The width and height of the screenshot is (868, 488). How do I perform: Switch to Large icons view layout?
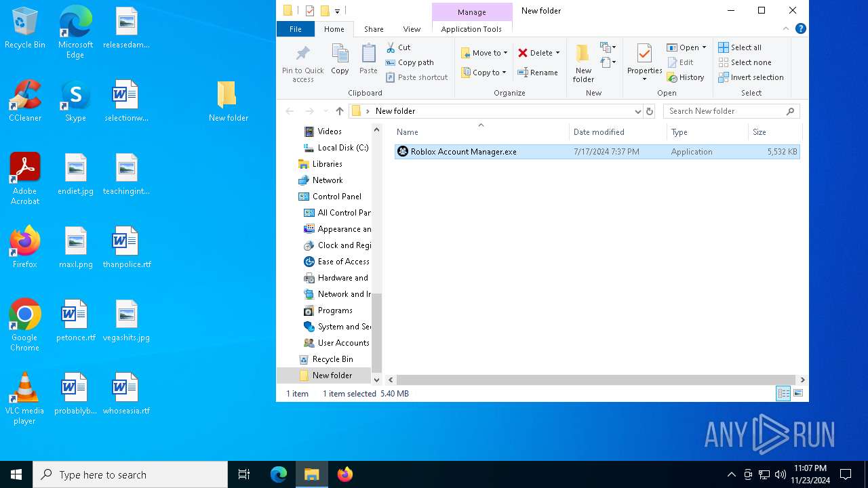point(798,394)
